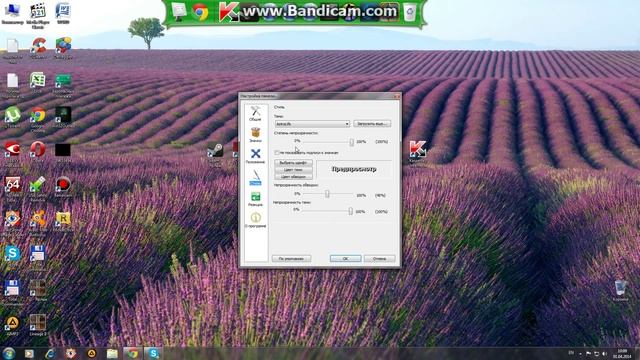
Task: Click the Recycle Bin icon in the top dock
Action: pos(410,12)
